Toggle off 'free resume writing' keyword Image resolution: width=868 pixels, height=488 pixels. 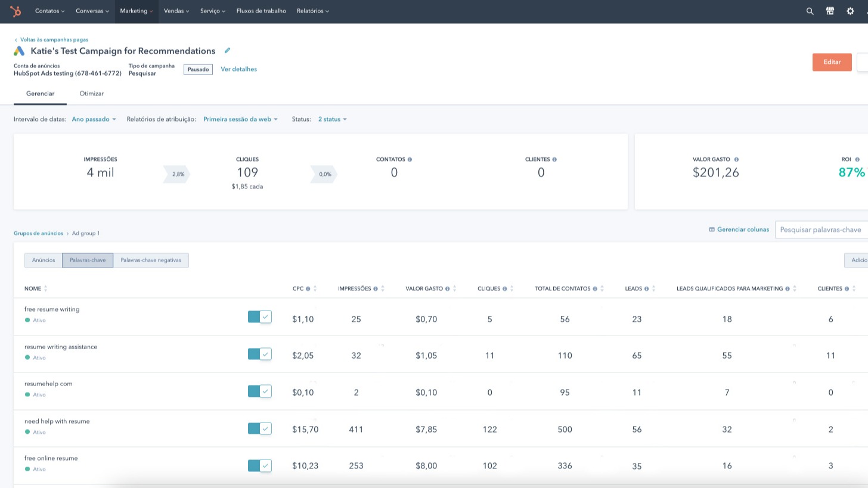[x=260, y=317]
